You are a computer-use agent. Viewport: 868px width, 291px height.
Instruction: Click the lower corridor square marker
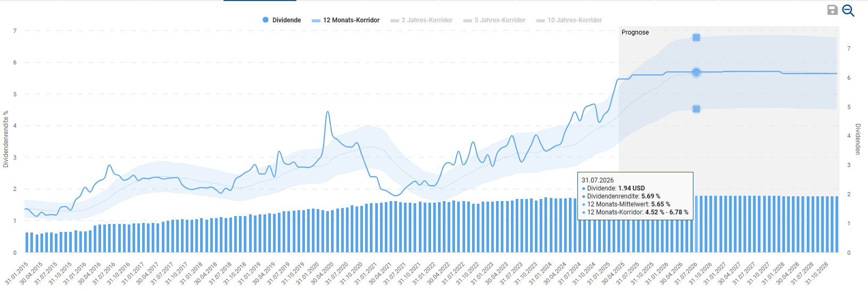pyautogui.click(x=696, y=109)
